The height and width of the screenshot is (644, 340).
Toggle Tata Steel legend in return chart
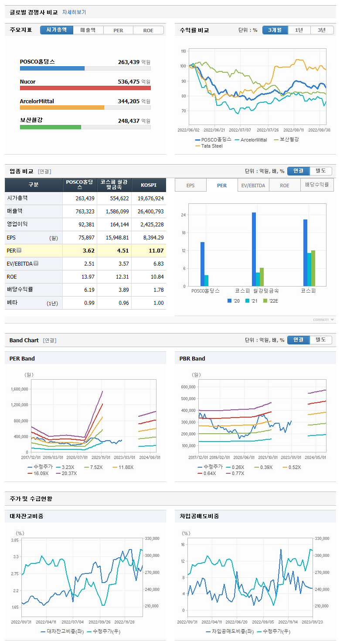[x=208, y=146]
